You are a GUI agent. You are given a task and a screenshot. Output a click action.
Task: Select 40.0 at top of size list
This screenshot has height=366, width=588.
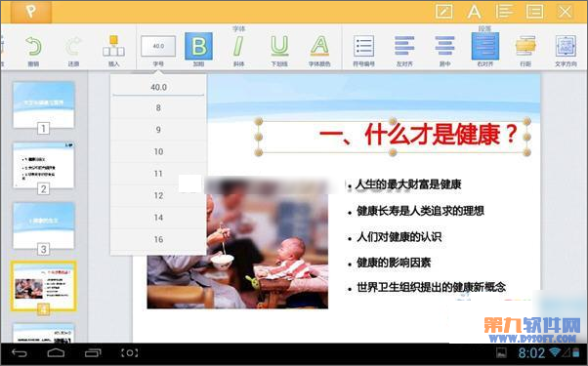(x=158, y=87)
